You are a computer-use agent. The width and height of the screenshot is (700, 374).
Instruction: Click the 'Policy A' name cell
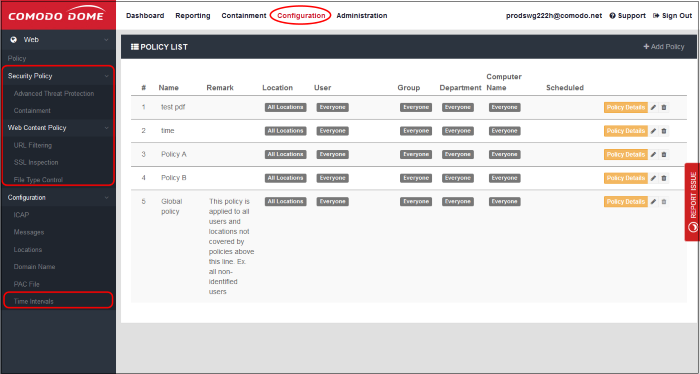click(x=174, y=154)
